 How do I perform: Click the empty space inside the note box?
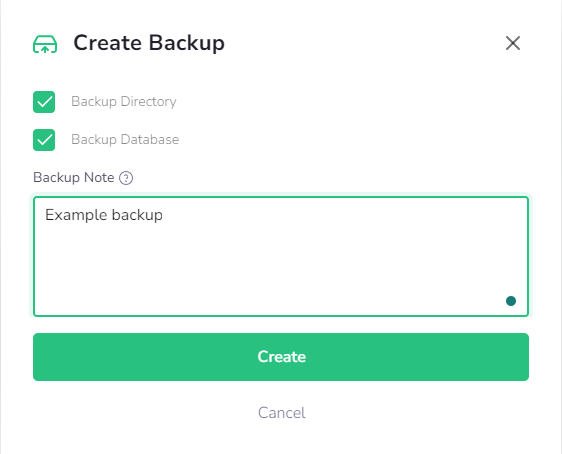click(281, 269)
